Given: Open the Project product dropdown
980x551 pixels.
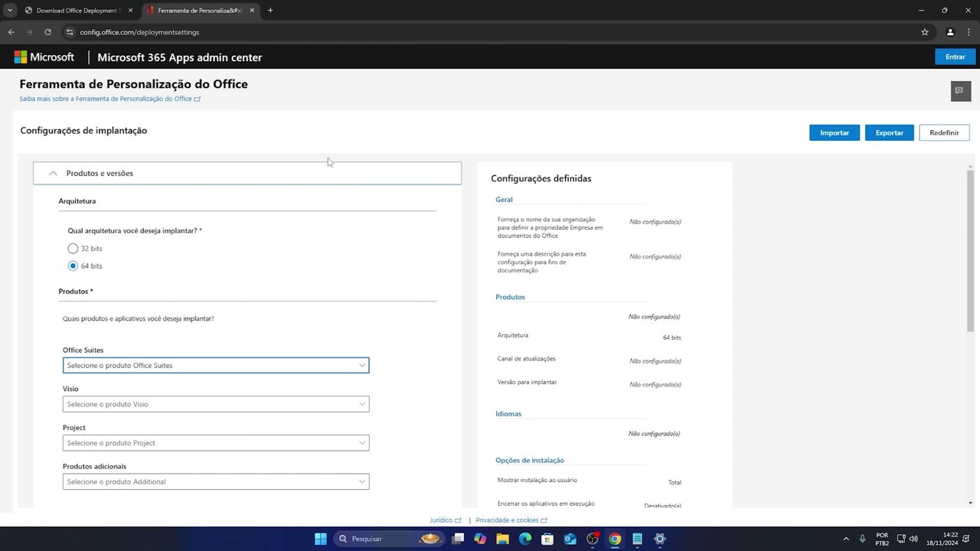Looking at the screenshot, I should click(216, 442).
